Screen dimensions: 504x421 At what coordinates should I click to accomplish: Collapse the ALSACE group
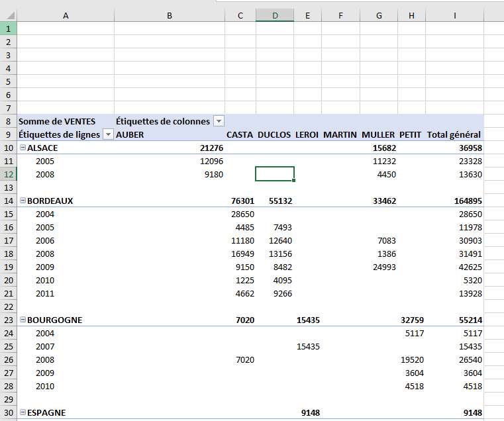click(x=23, y=148)
